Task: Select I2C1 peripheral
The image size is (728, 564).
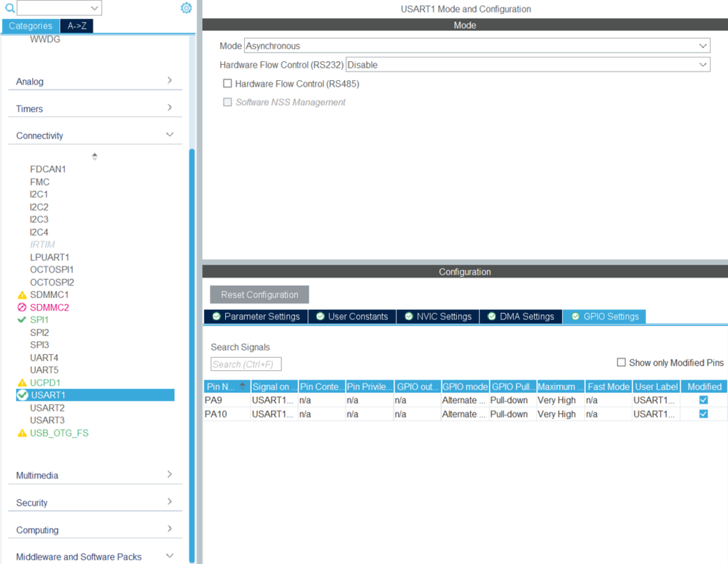Action: point(39,194)
